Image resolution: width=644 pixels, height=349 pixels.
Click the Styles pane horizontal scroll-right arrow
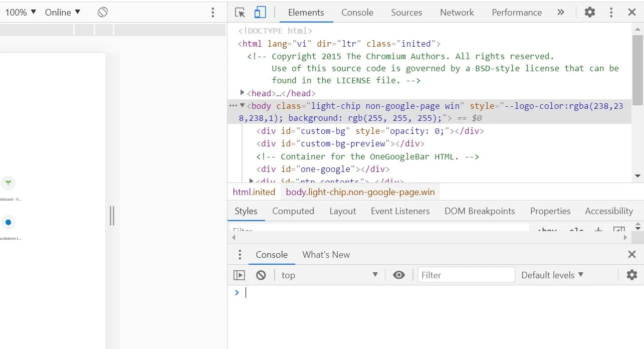point(625,238)
